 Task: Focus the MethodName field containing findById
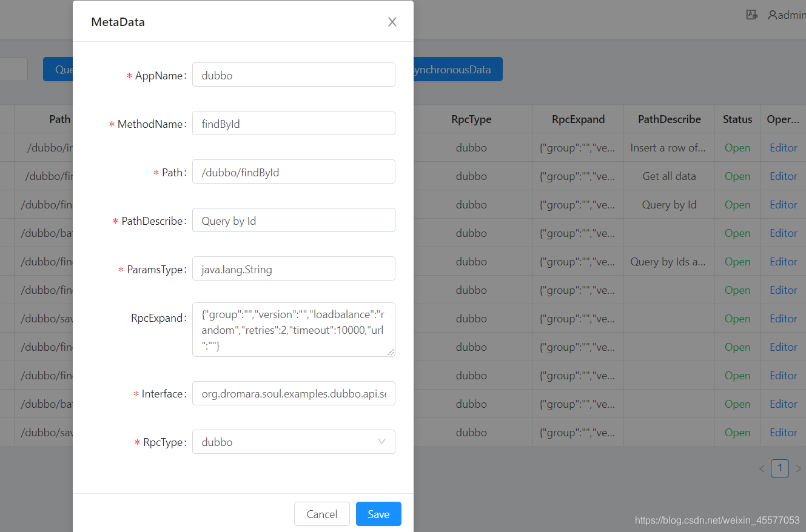(294, 124)
